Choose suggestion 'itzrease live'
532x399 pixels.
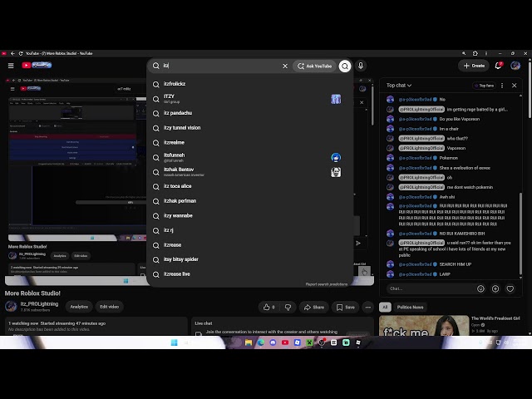pos(250,274)
